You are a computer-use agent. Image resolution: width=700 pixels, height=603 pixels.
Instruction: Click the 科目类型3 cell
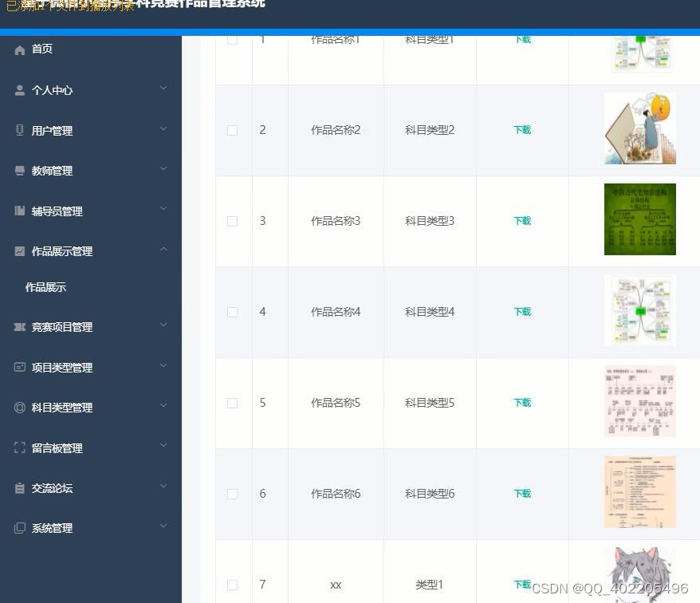click(x=430, y=221)
